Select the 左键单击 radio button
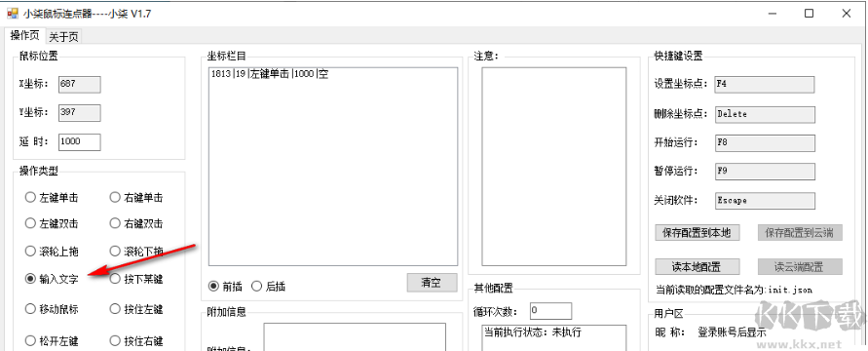This screenshot has height=351, width=868. click(52, 197)
